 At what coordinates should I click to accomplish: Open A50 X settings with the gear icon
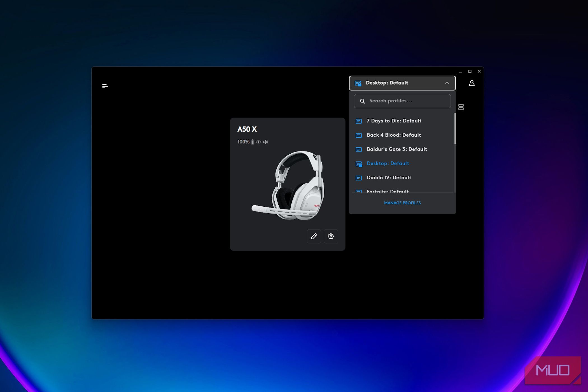(x=331, y=236)
